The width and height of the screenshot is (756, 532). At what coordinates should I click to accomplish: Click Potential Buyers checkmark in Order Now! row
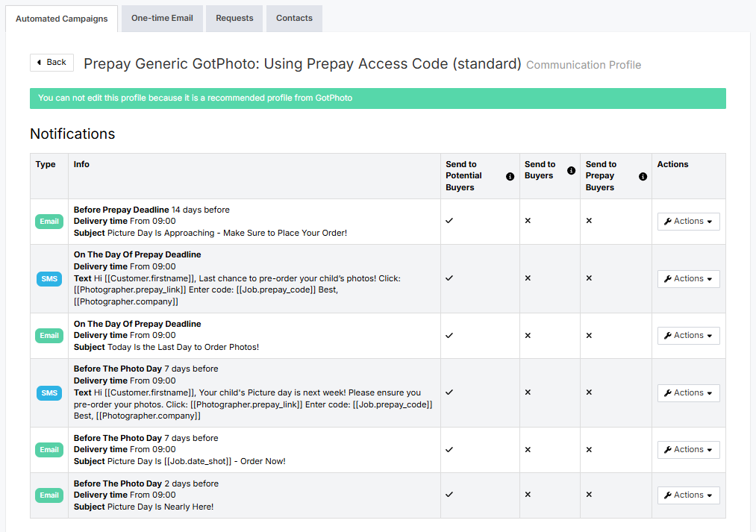[449, 450]
